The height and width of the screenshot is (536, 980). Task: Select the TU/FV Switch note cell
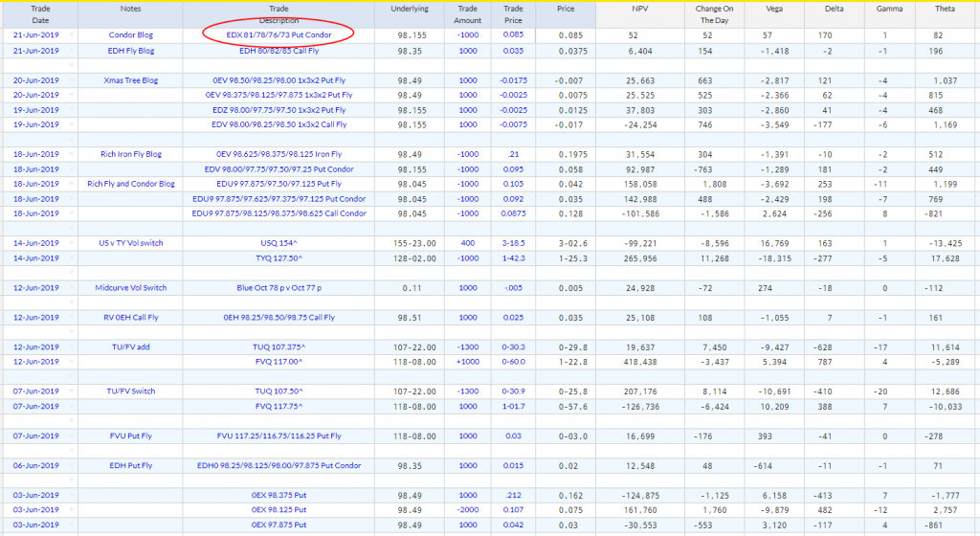click(130, 391)
